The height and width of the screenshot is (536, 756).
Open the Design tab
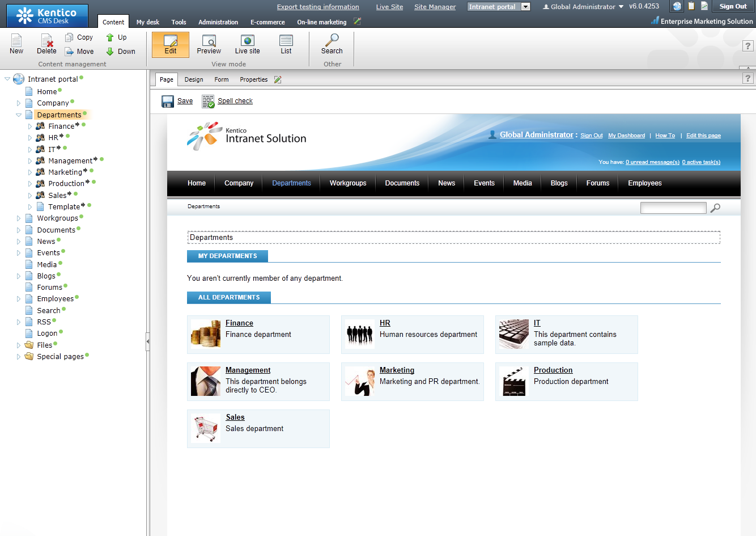pos(193,80)
